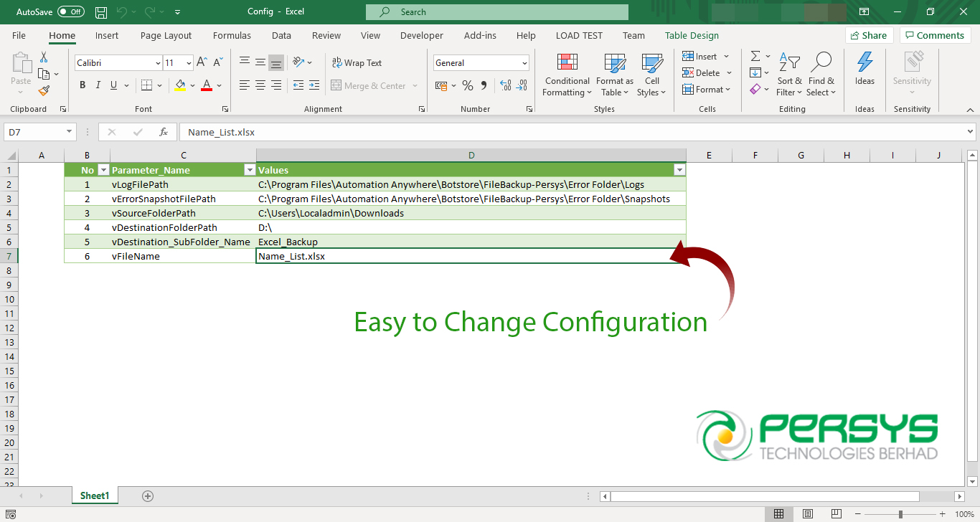This screenshot has width=980, height=522.
Task: Click the Save icon in title bar
Action: pyautogui.click(x=101, y=12)
